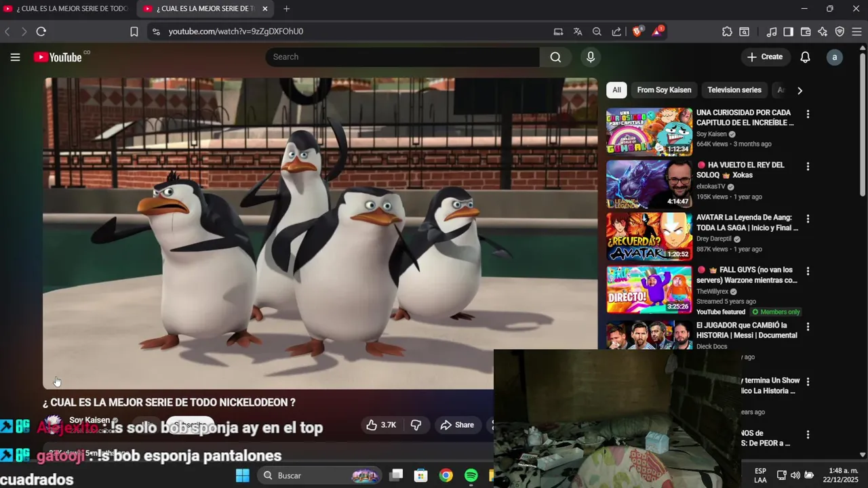Click the video title CUAL ES LA MEJOR SERIE
The height and width of the screenshot is (488, 868).
click(169, 403)
